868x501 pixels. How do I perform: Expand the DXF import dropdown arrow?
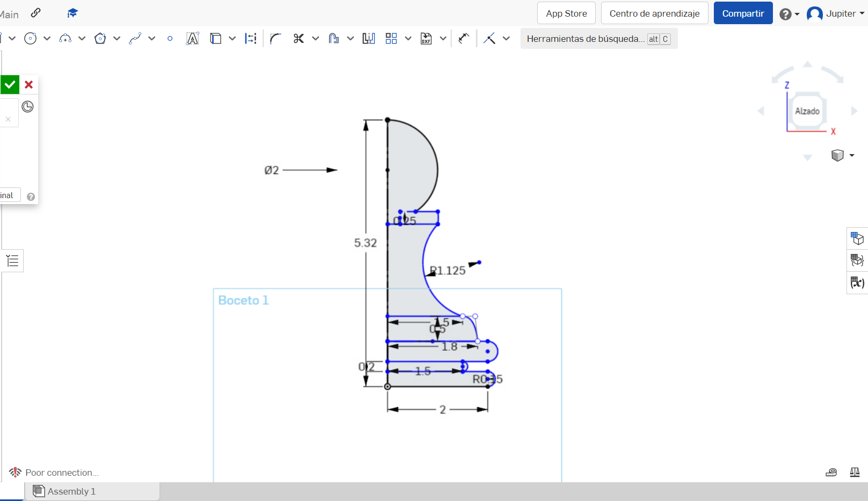pyautogui.click(x=443, y=39)
